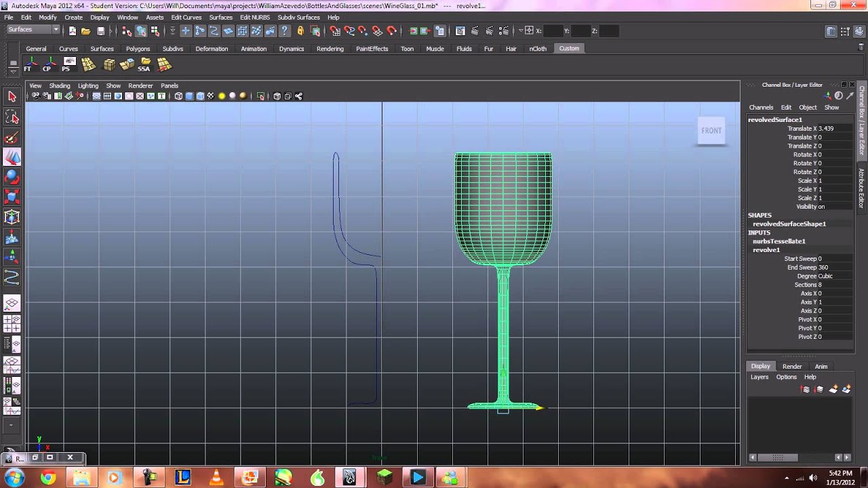Save the scene with floppy icon
Screen dimensions: 868x488
pos(101,31)
